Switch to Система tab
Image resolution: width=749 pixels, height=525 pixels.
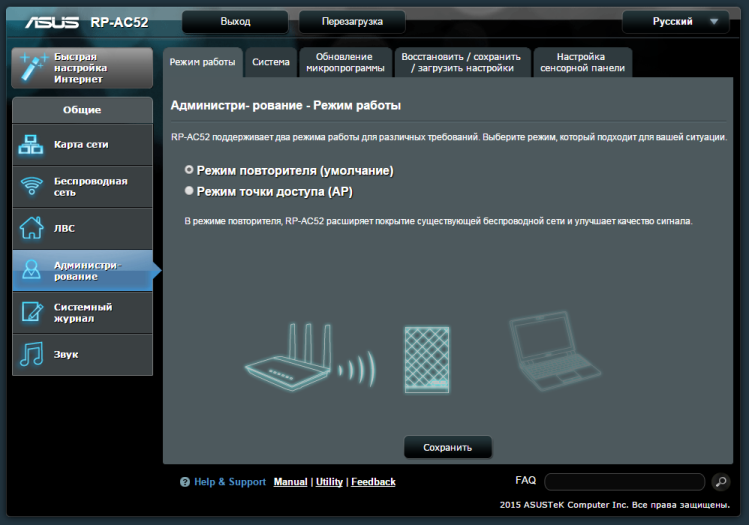coord(271,62)
